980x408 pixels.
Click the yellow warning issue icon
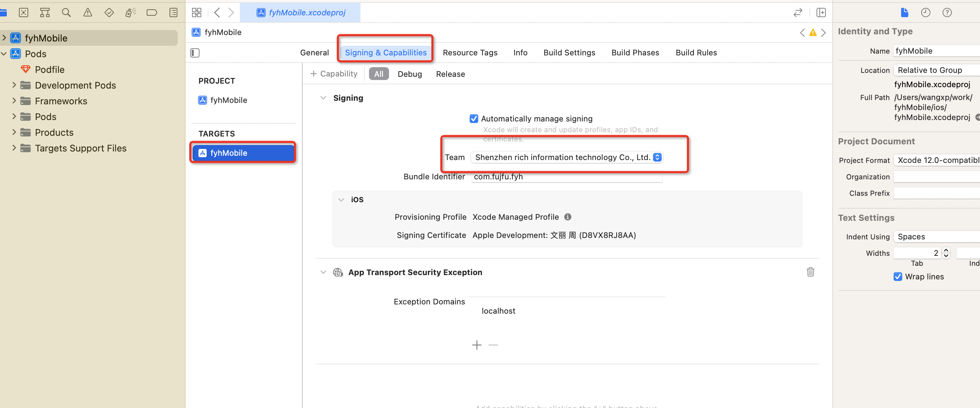pyautogui.click(x=813, y=33)
